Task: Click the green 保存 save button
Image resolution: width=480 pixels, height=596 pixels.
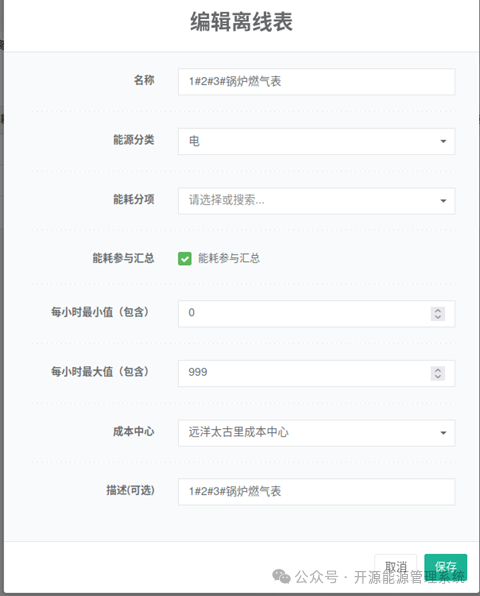Action: (446, 567)
